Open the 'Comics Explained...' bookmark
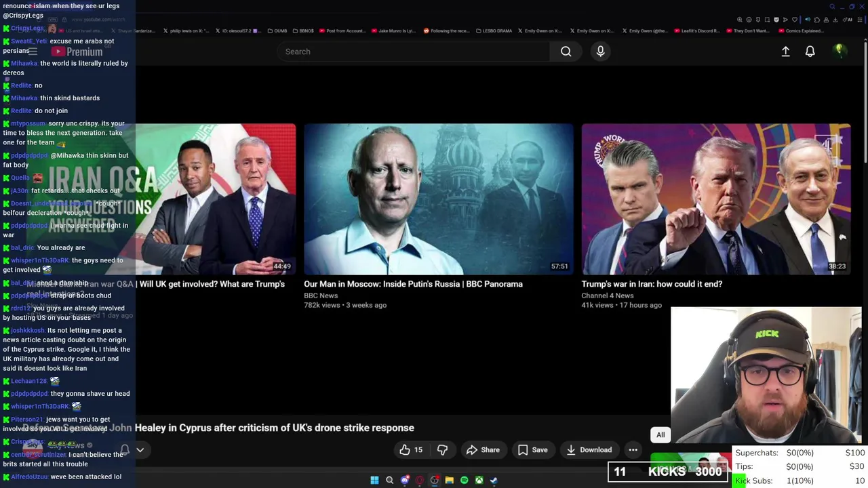The width and height of the screenshot is (868, 488). pos(800,30)
